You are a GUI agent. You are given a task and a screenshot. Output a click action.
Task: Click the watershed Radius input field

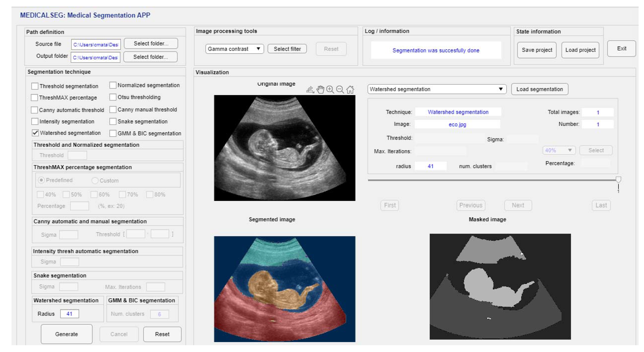tap(70, 314)
